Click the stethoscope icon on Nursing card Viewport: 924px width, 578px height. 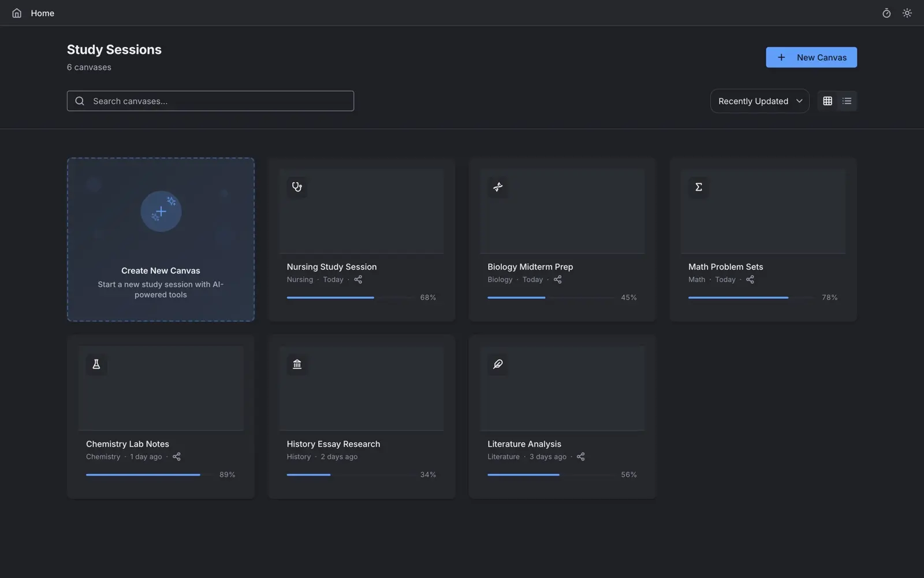coord(297,187)
